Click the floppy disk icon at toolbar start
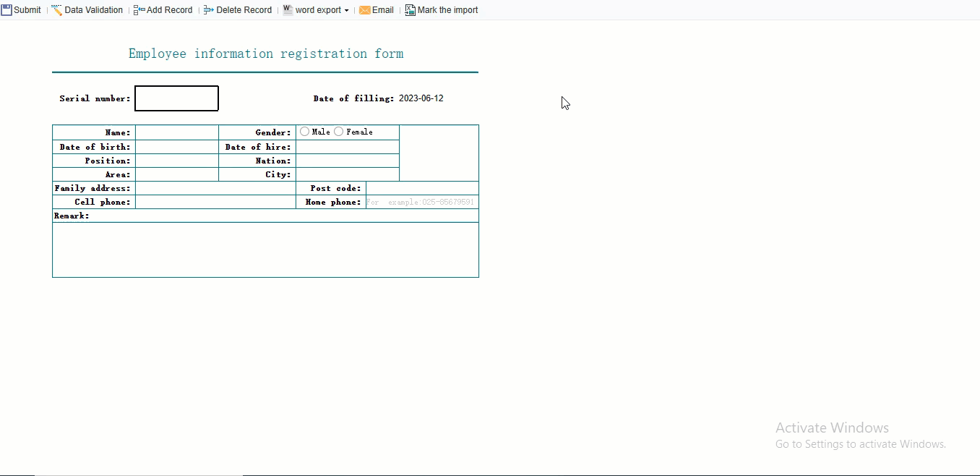 [7, 9]
